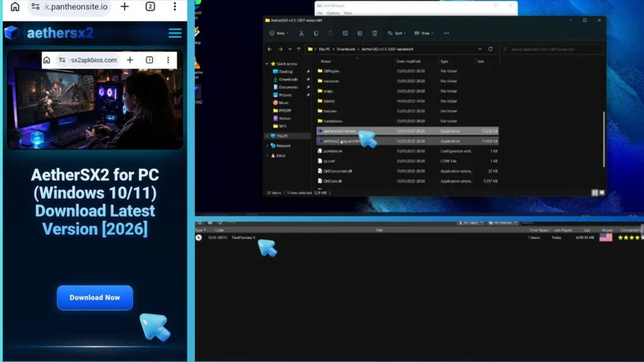Sort files by the Type column header

tap(445, 61)
